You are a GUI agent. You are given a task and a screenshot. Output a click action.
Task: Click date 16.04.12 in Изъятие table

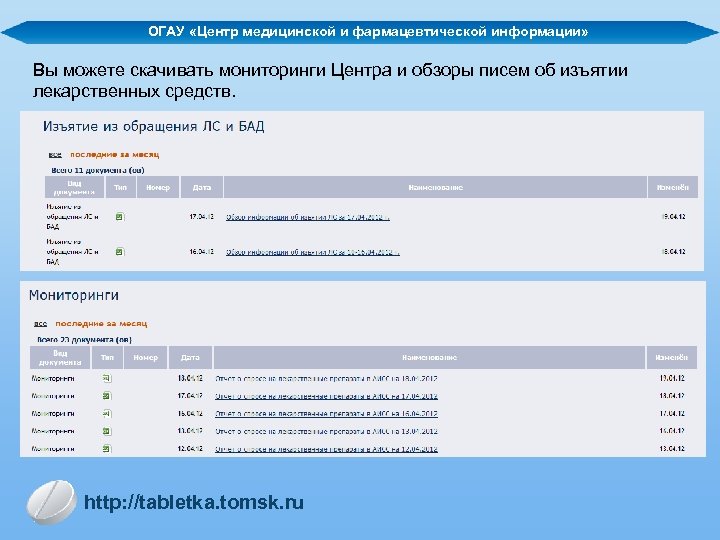coord(202,251)
